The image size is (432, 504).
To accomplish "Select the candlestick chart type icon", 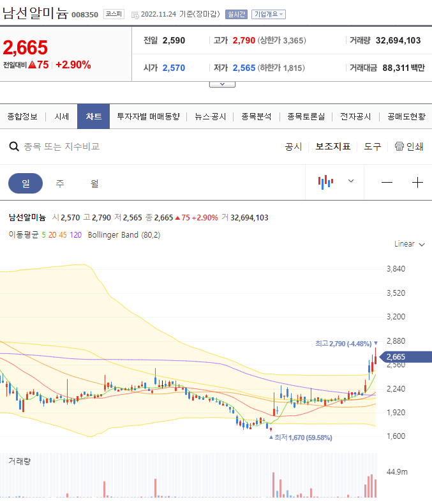I will pyautogui.click(x=325, y=182).
